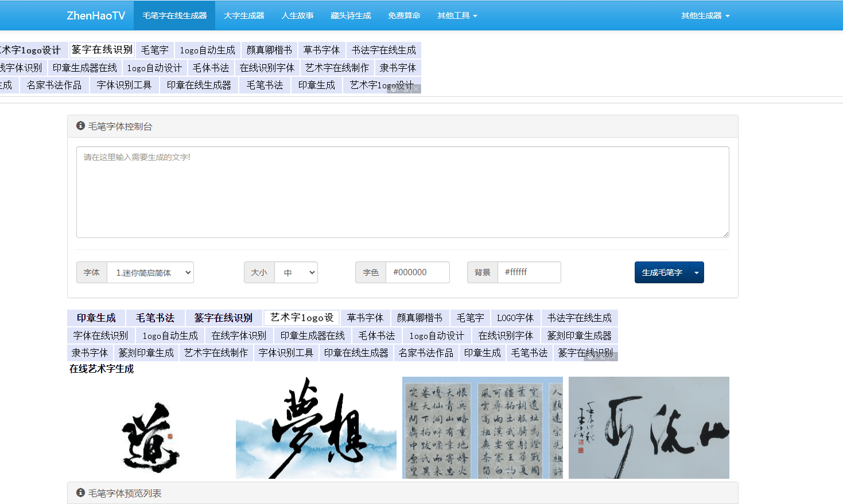
Task: Click the 字色 color value field
Action: coord(417,272)
